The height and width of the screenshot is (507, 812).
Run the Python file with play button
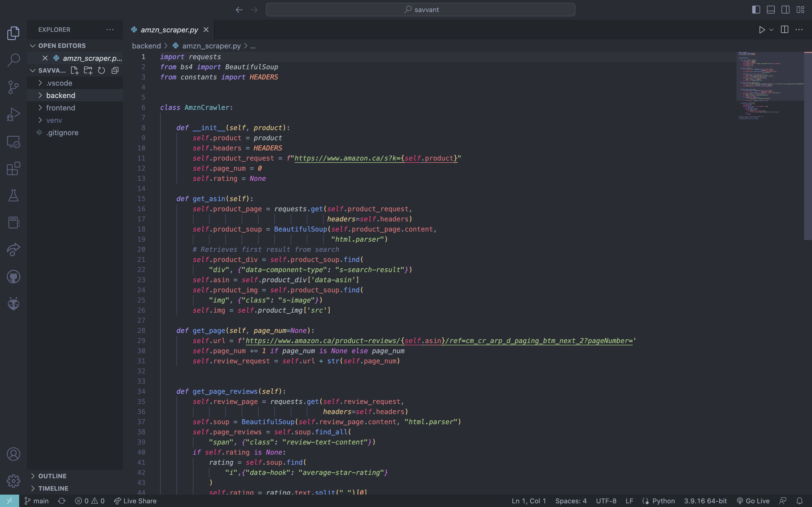(762, 30)
